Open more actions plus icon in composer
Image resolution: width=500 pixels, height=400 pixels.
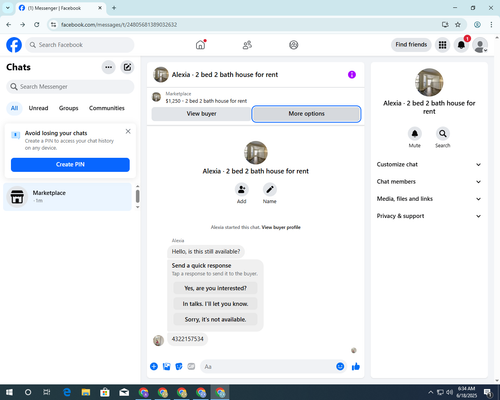click(x=154, y=367)
